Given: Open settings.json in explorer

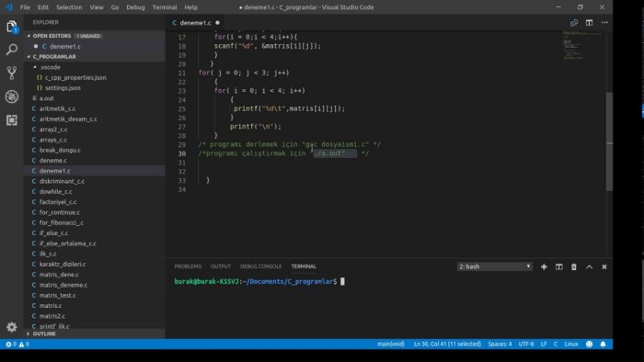Looking at the screenshot, I should tap(95, 87).
